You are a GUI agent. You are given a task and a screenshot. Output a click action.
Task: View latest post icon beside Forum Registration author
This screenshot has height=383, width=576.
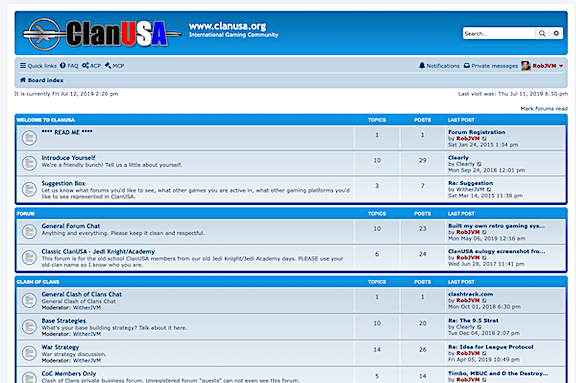pos(484,138)
